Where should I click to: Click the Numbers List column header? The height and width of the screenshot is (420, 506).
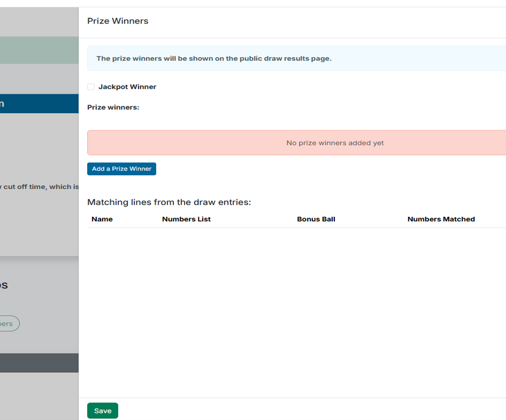point(186,219)
